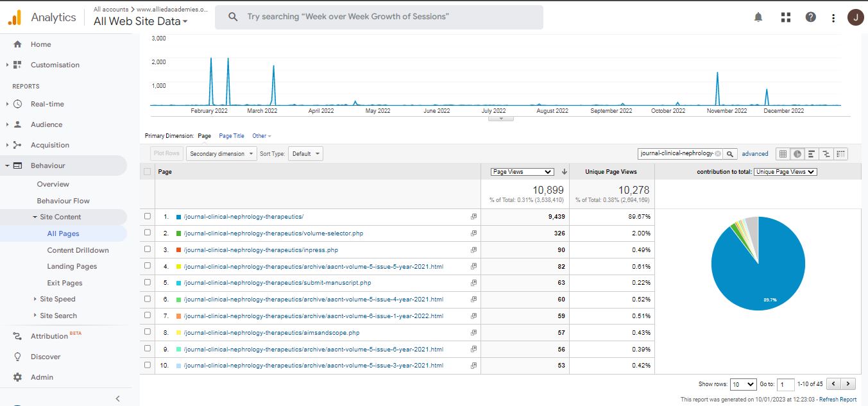The width and height of the screenshot is (868, 406).
Task: Click the table filter search magnifier
Action: pyautogui.click(x=731, y=154)
